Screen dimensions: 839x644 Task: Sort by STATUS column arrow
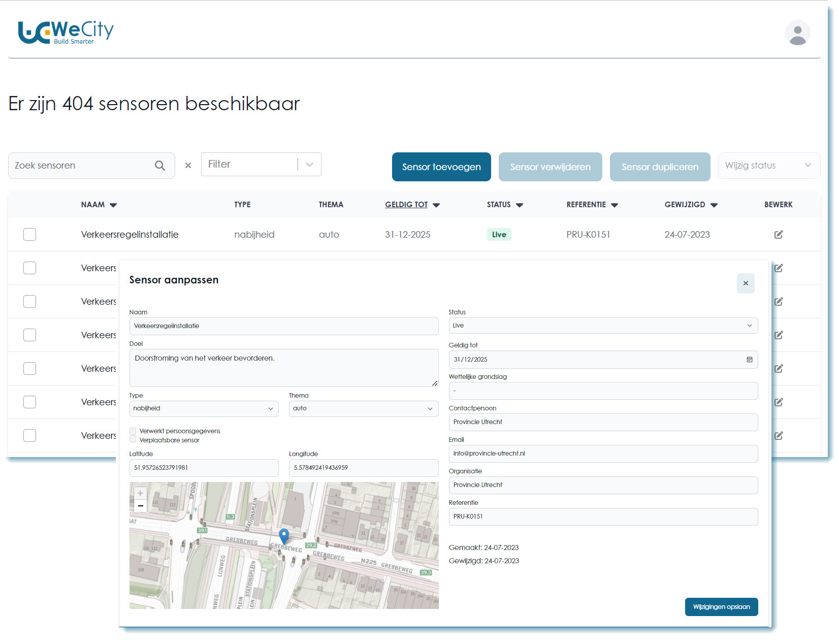[520, 205]
